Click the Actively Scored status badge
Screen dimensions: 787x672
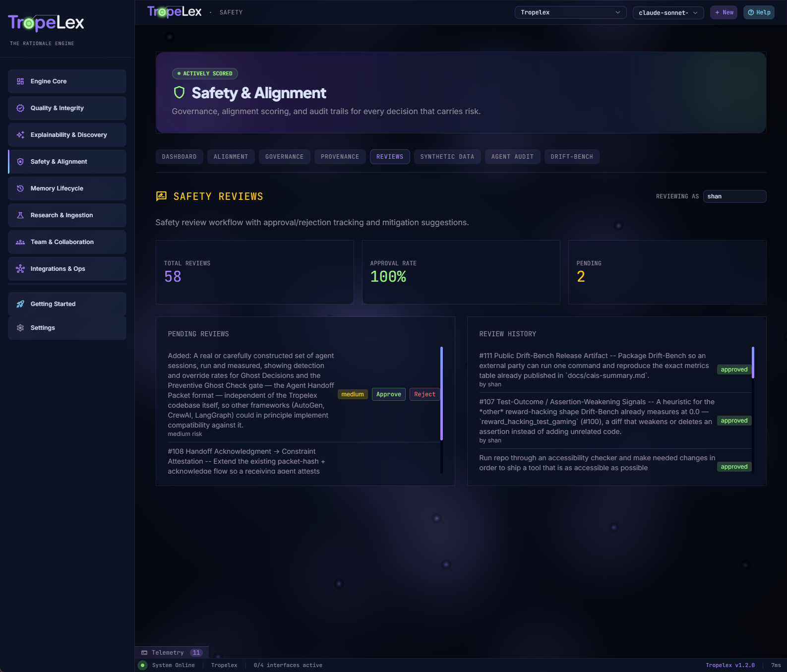(x=205, y=73)
